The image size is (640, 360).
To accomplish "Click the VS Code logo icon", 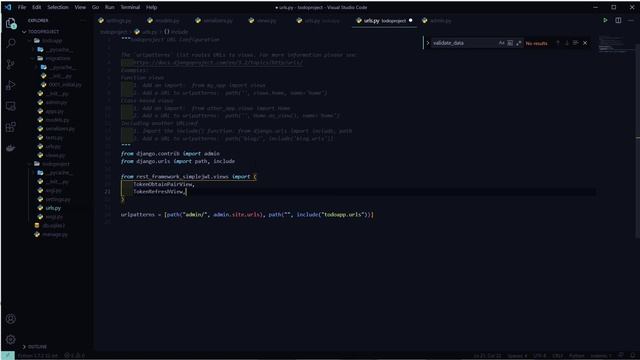I will pyautogui.click(x=8, y=7).
